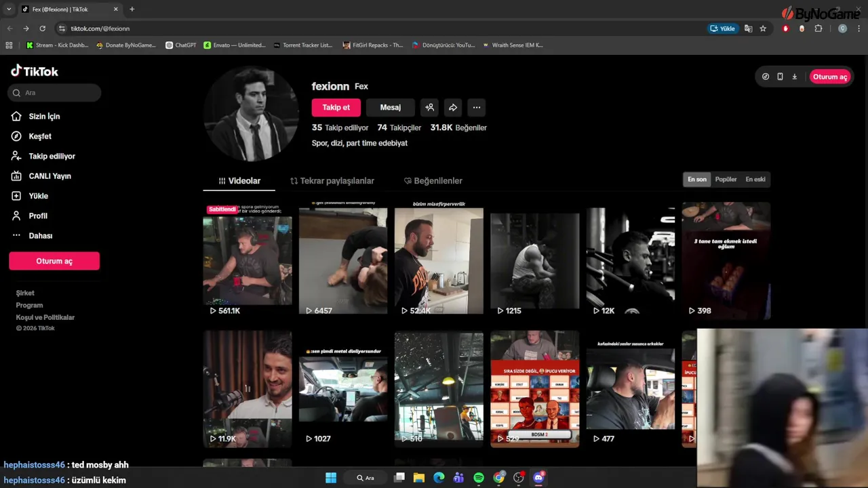Open Chrome tab search chevron
868x488 pixels.
point(9,9)
